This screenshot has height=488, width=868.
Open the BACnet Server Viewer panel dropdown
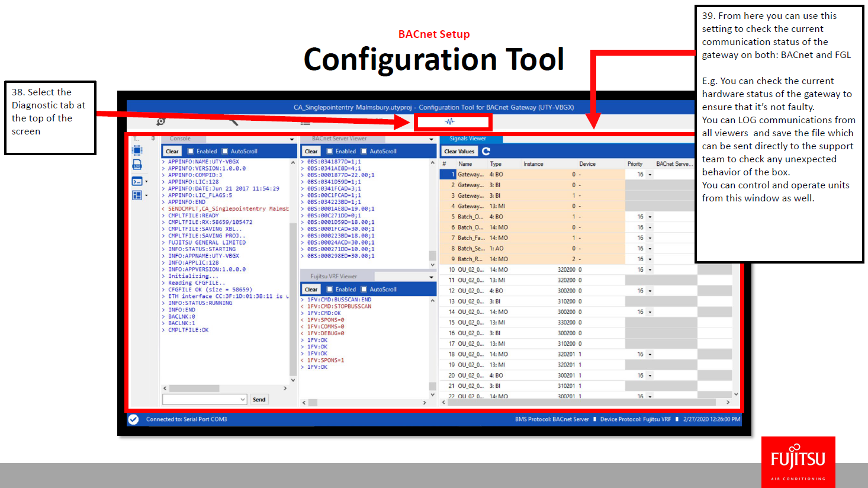pos(431,139)
